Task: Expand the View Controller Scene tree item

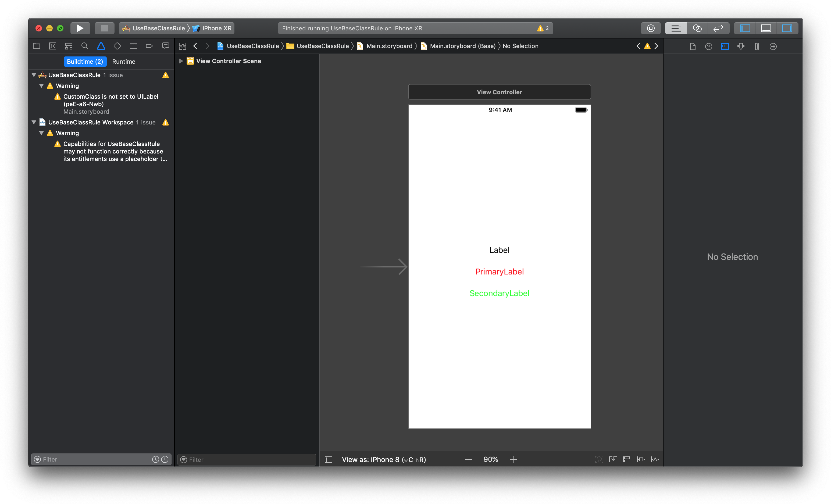Action: pos(181,61)
